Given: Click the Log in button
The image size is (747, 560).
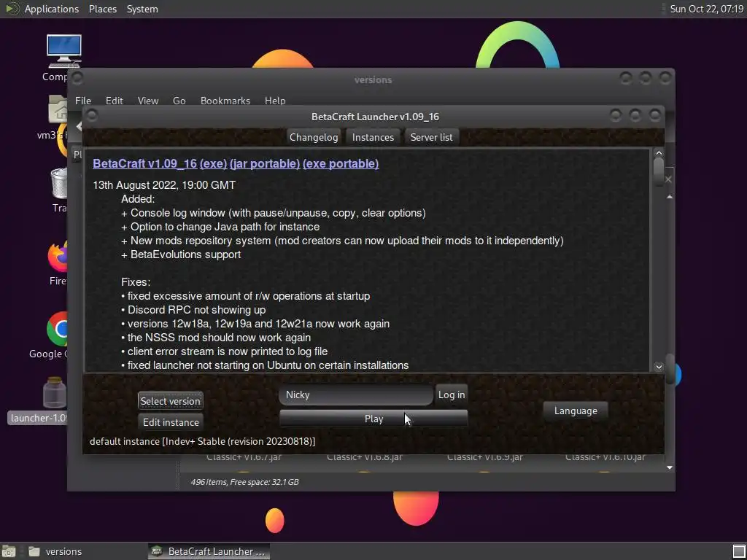Looking at the screenshot, I should (x=451, y=394).
